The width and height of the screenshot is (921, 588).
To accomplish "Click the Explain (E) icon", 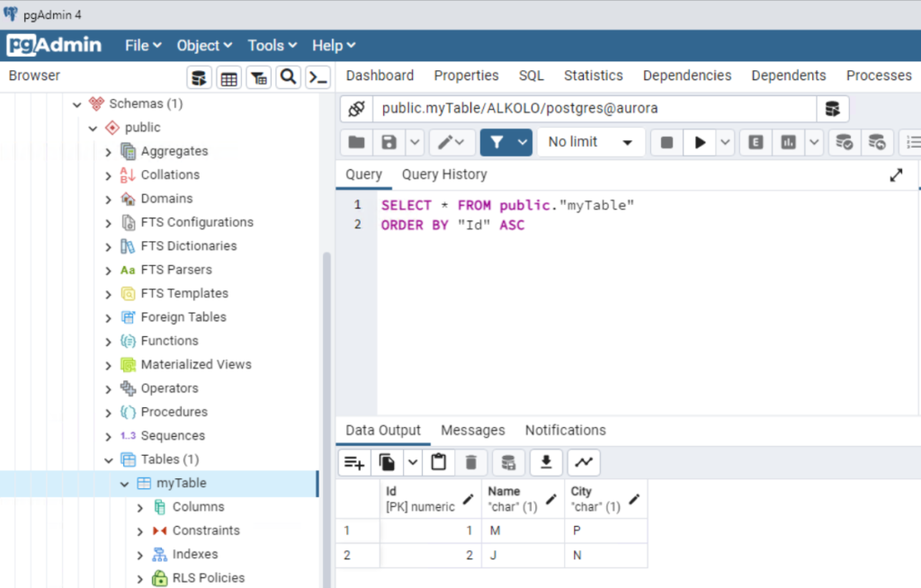I will click(756, 142).
